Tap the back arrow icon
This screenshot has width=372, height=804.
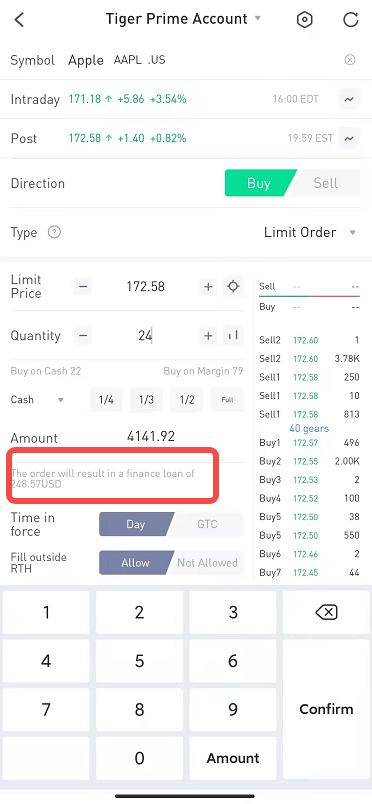pyautogui.click(x=19, y=20)
